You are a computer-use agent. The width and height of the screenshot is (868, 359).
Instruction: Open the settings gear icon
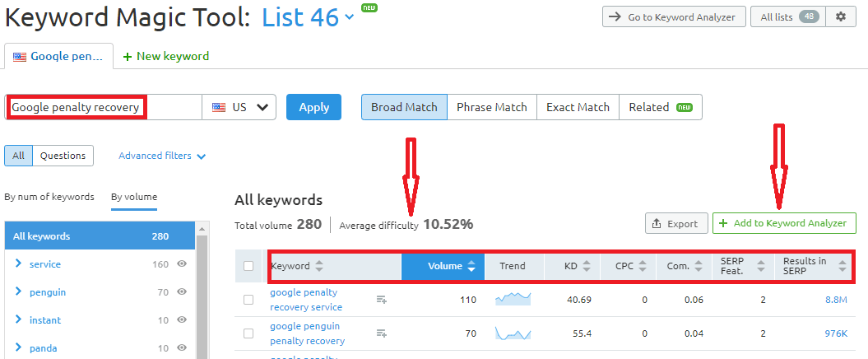tap(841, 16)
